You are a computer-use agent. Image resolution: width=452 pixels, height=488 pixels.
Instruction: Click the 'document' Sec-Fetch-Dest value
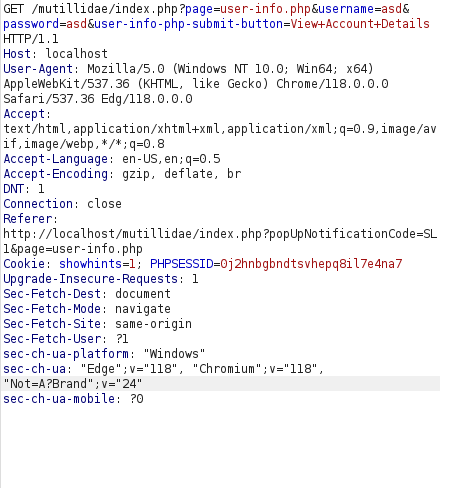pyautogui.click(x=143, y=294)
